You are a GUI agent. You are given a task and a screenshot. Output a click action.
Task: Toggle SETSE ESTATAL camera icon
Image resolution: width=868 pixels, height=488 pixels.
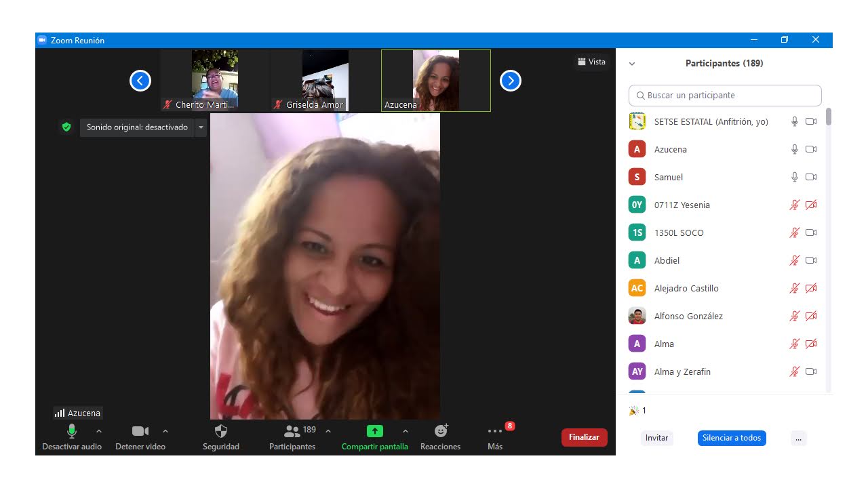pos(811,122)
